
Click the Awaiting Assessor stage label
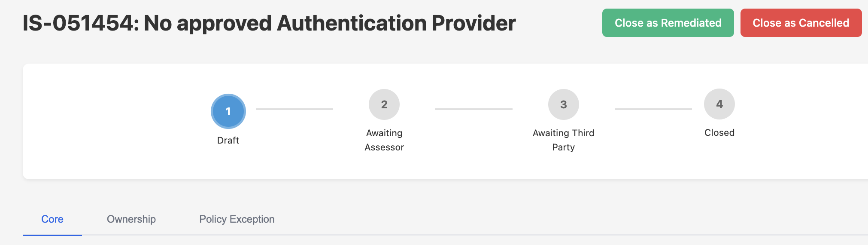click(x=384, y=140)
